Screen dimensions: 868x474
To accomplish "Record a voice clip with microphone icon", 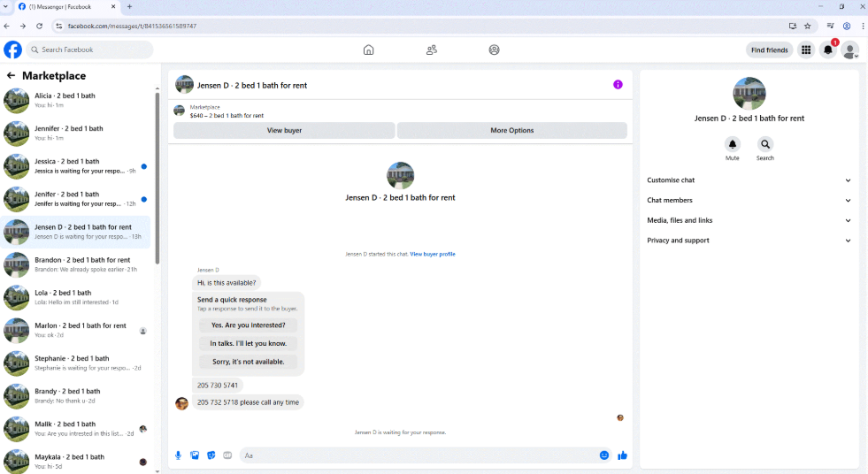I will pos(178,455).
